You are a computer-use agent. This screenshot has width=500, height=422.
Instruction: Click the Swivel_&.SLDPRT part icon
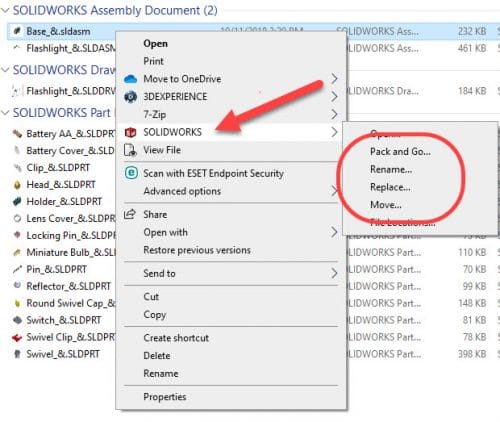tap(17, 354)
